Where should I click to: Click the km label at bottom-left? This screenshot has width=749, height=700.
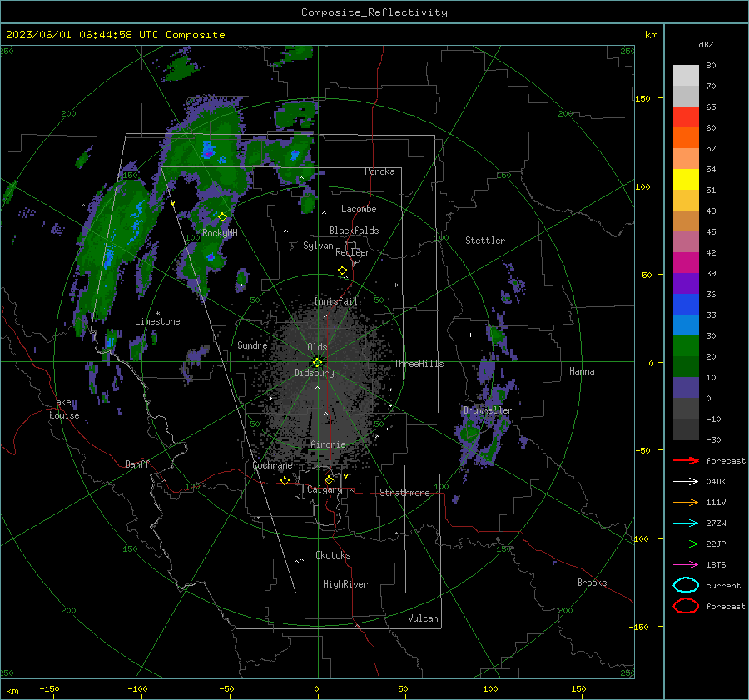(x=12, y=691)
